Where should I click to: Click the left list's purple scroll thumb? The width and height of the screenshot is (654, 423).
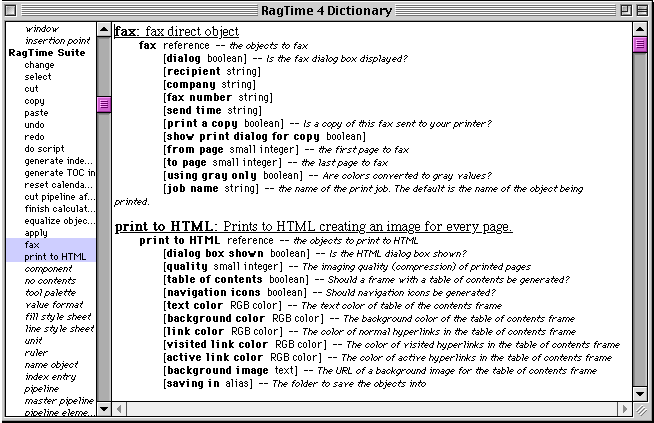(x=104, y=104)
